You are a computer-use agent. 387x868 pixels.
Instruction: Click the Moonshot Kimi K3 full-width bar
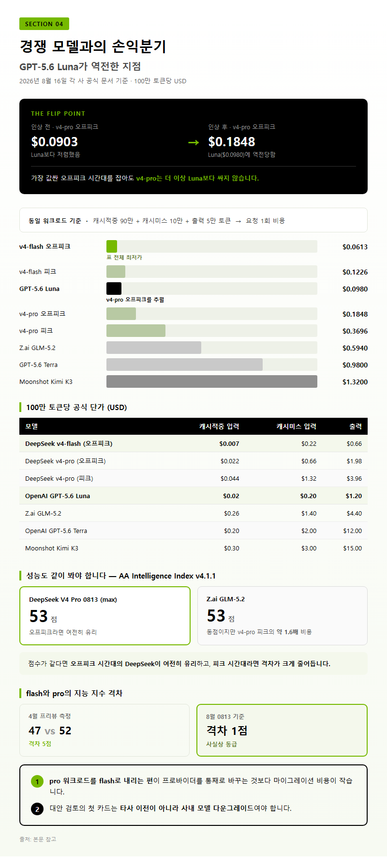click(212, 381)
